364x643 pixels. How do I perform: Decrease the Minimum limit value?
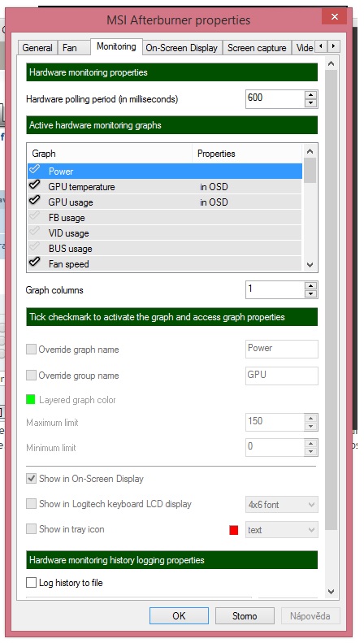click(311, 452)
